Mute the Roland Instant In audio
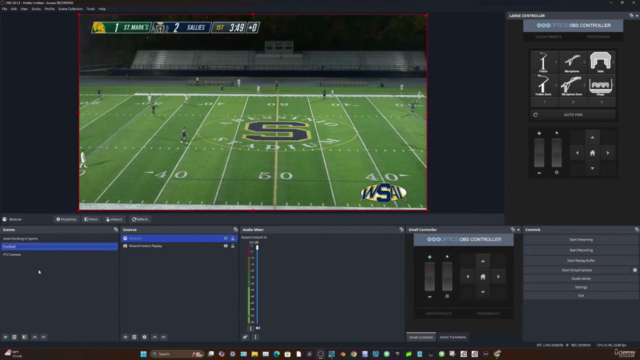The height and width of the screenshot is (360, 640). [258, 328]
